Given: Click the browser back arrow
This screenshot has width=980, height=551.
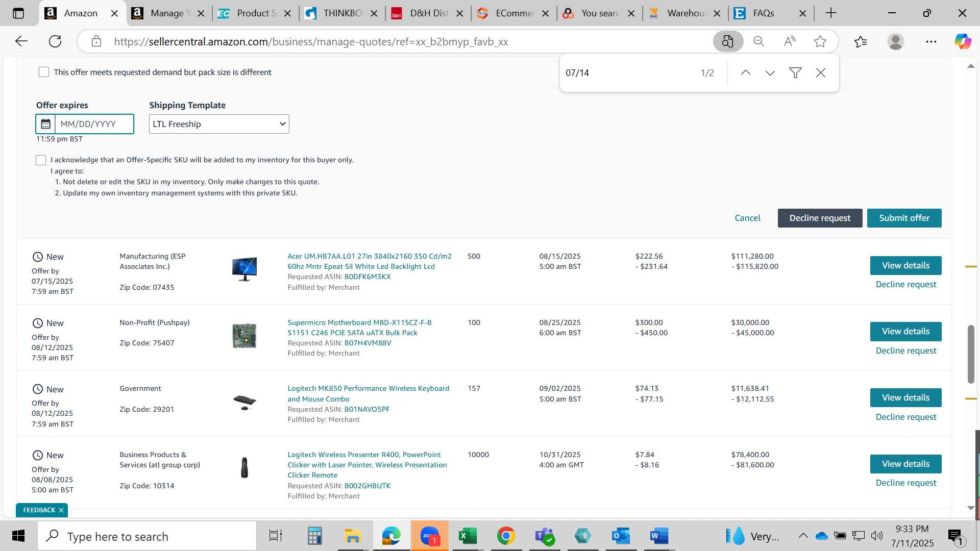Looking at the screenshot, I should (21, 41).
